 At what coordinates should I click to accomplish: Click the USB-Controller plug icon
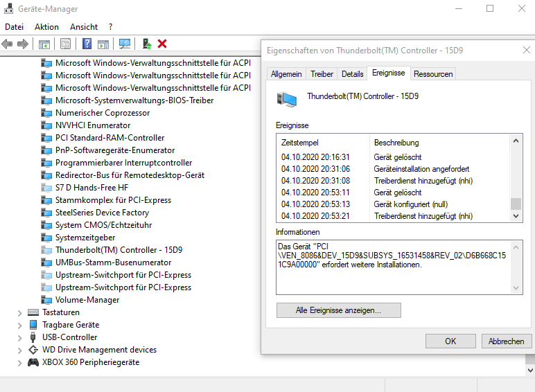(33, 337)
